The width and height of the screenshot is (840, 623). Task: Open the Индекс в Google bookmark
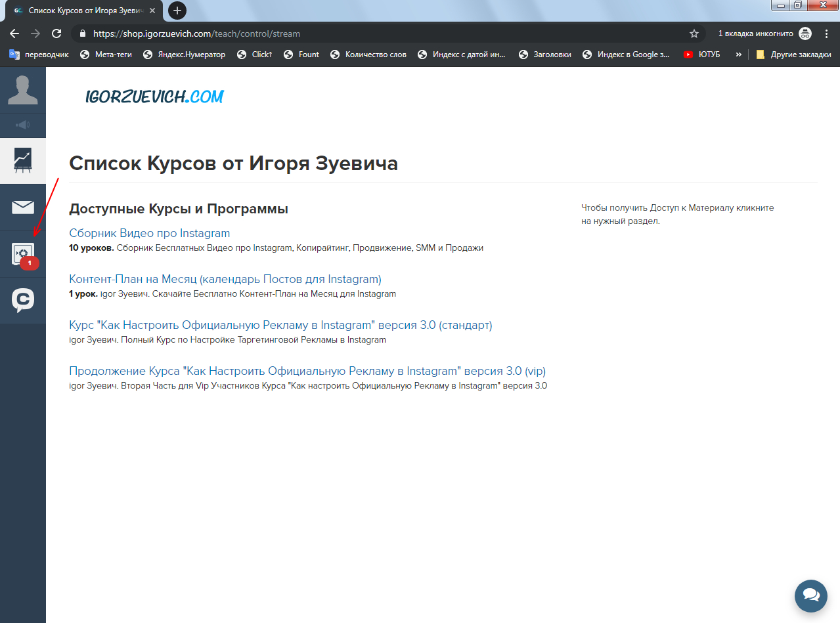tap(627, 54)
